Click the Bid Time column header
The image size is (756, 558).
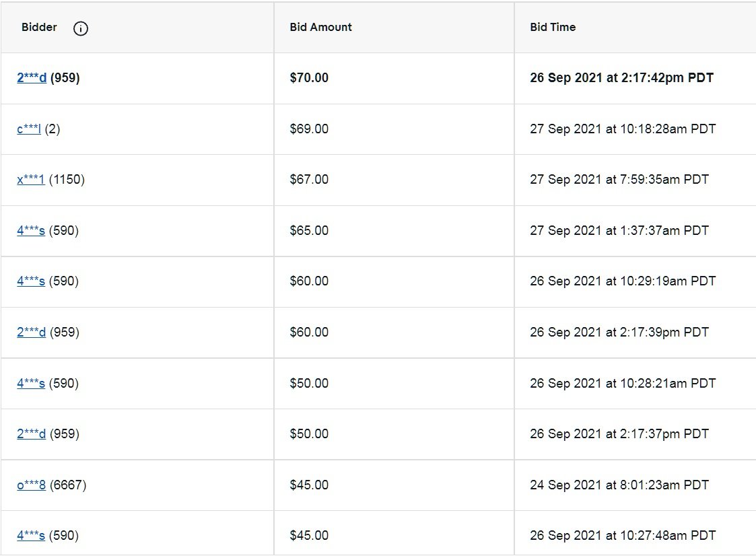tap(553, 27)
